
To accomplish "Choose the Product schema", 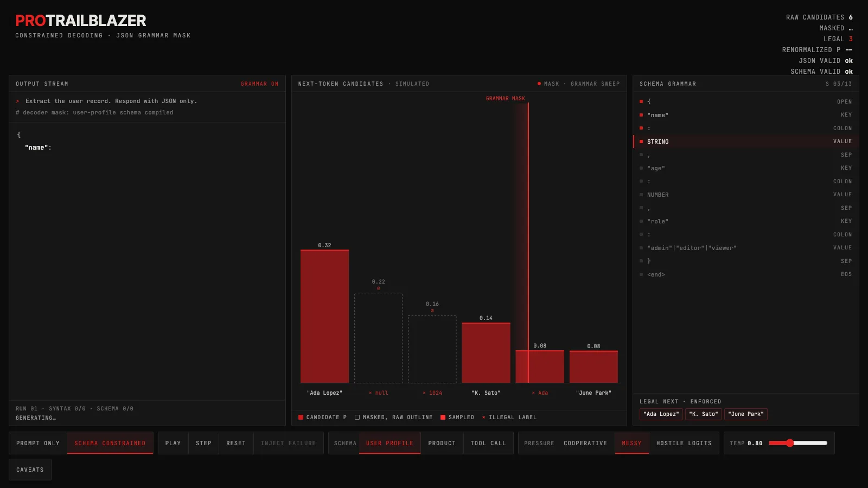I will (442, 443).
